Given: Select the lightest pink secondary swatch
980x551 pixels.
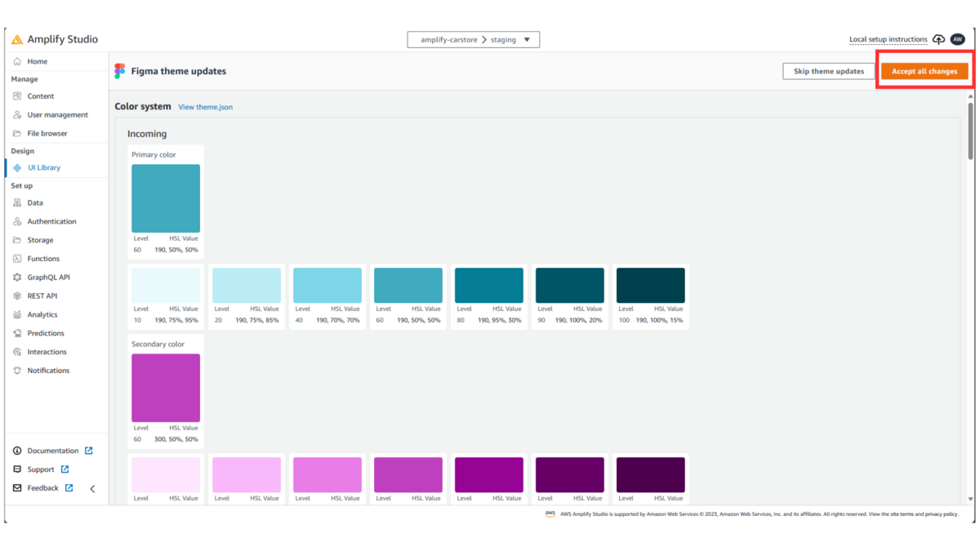Looking at the screenshot, I should click(166, 474).
